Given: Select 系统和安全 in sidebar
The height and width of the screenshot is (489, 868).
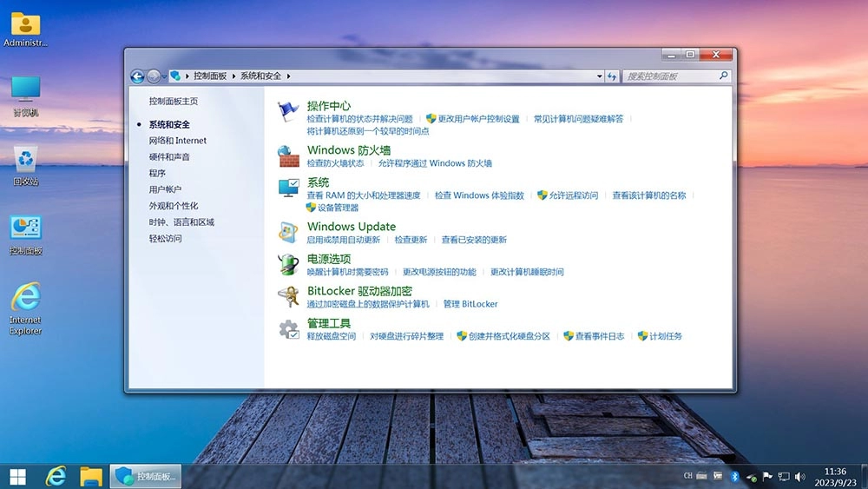Looking at the screenshot, I should tap(169, 124).
